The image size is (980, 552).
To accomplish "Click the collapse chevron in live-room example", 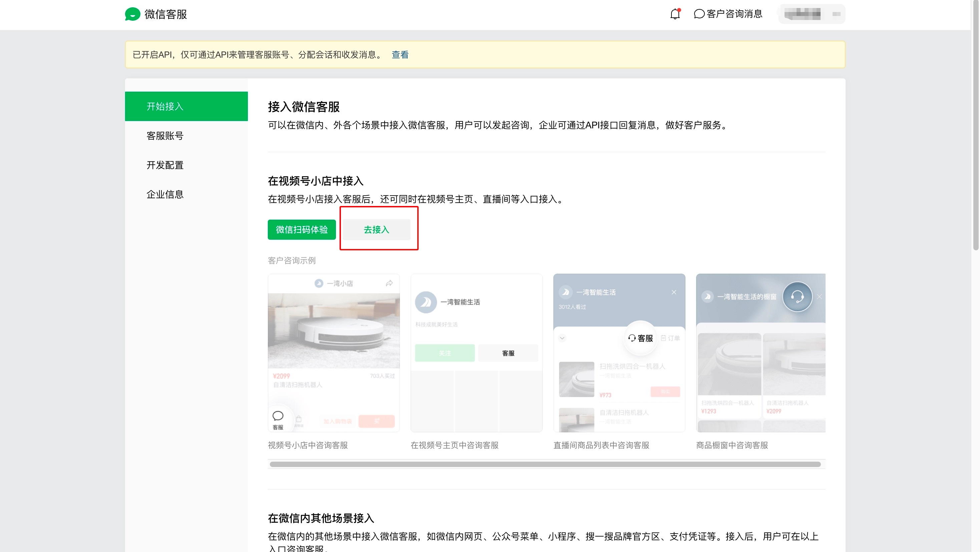I will [x=562, y=338].
